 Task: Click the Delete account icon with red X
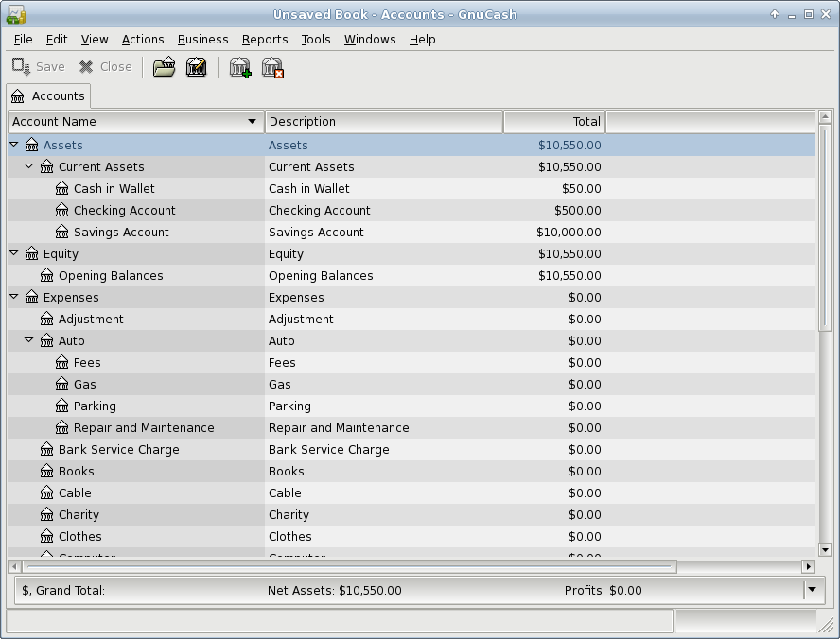pyautogui.click(x=272, y=67)
